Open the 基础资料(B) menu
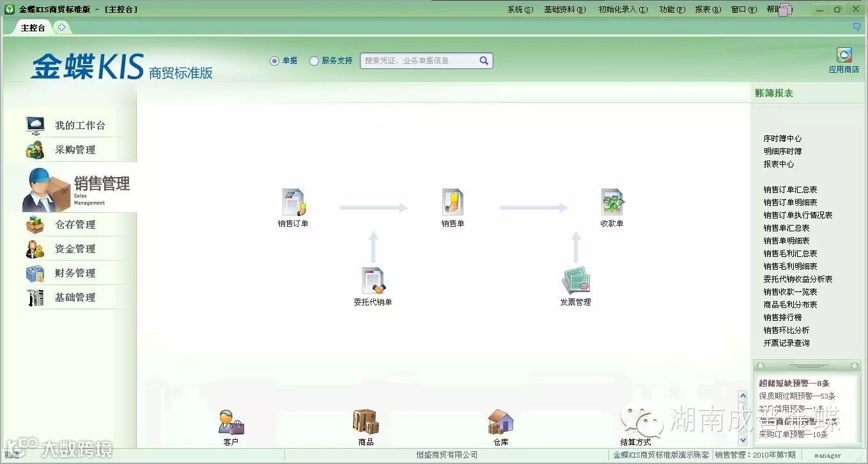The height and width of the screenshot is (464, 868). tap(564, 10)
